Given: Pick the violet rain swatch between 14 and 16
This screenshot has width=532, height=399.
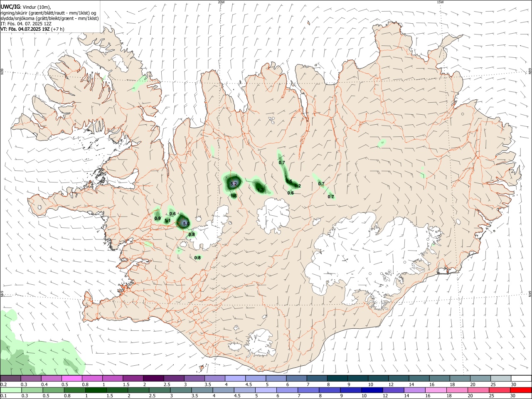Looking at the screenshot, I should tap(415, 390).
